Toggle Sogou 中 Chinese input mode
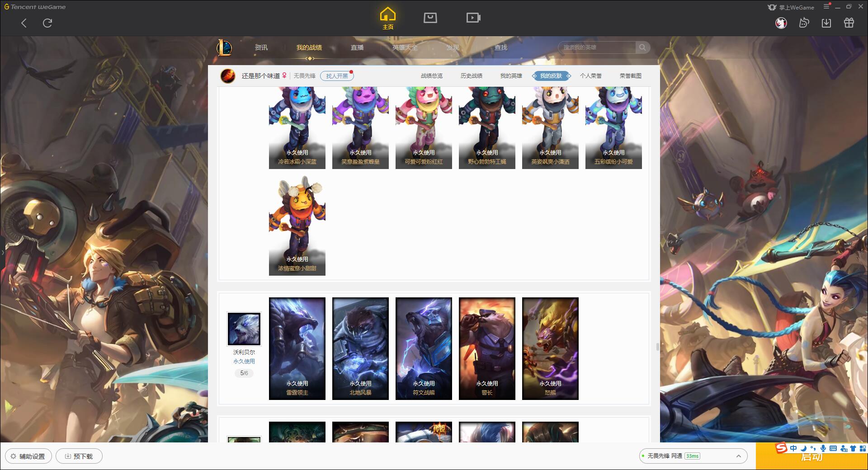The image size is (868, 470). [x=793, y=448]
